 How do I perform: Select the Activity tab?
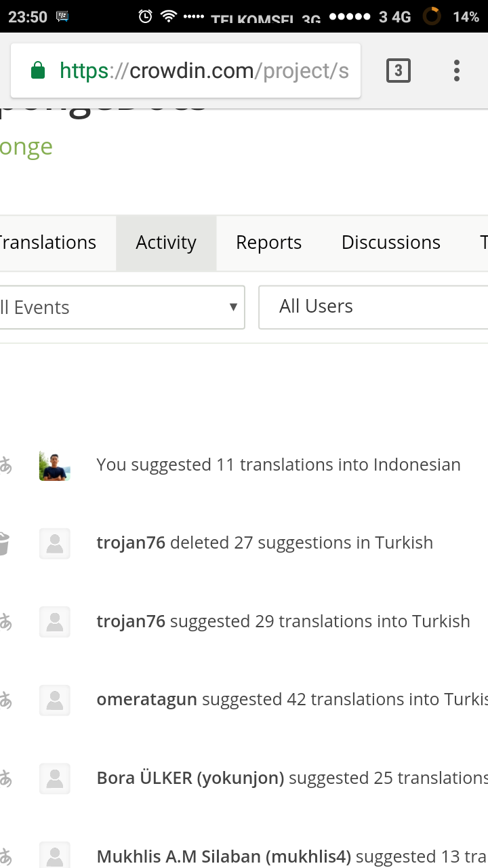(166, 243)
